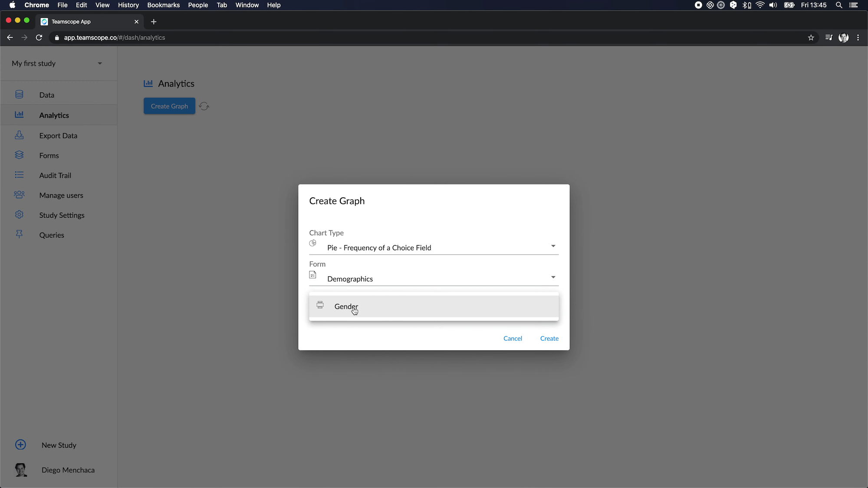
Task: Cancel the Create Graph dialog
Action: (512, 338)
